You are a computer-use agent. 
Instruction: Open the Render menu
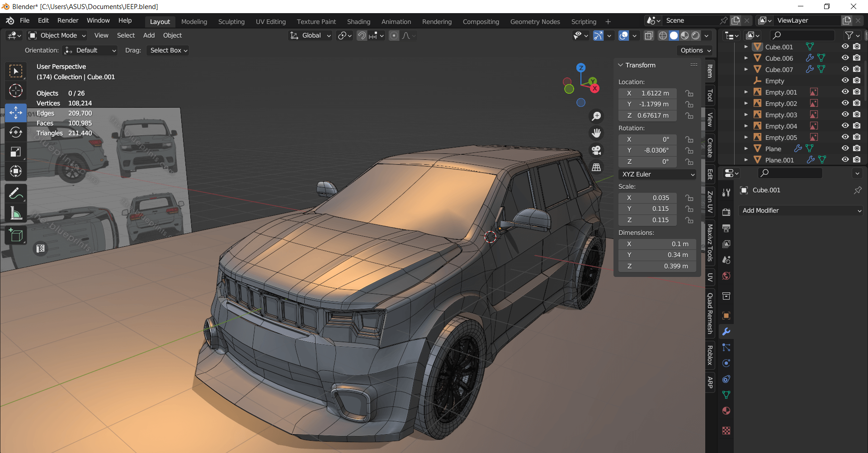(68, 21)
